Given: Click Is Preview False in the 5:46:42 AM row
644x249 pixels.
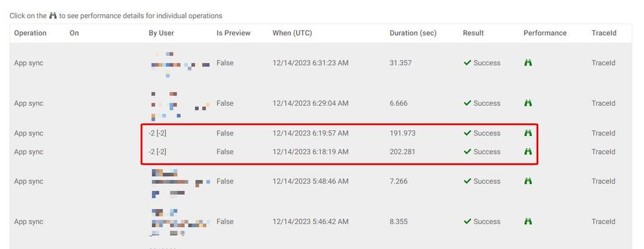Looking at the screenshot, I should [225, 221].
